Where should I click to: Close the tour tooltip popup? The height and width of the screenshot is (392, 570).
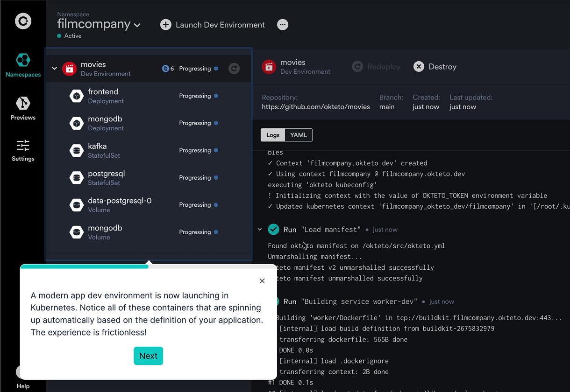click(x=262, y=281)
